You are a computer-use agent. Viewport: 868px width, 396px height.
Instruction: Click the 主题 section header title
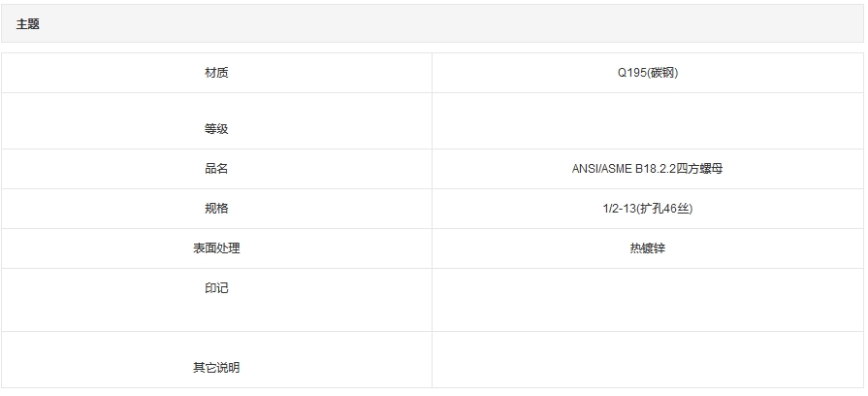(x=27, y=24)
